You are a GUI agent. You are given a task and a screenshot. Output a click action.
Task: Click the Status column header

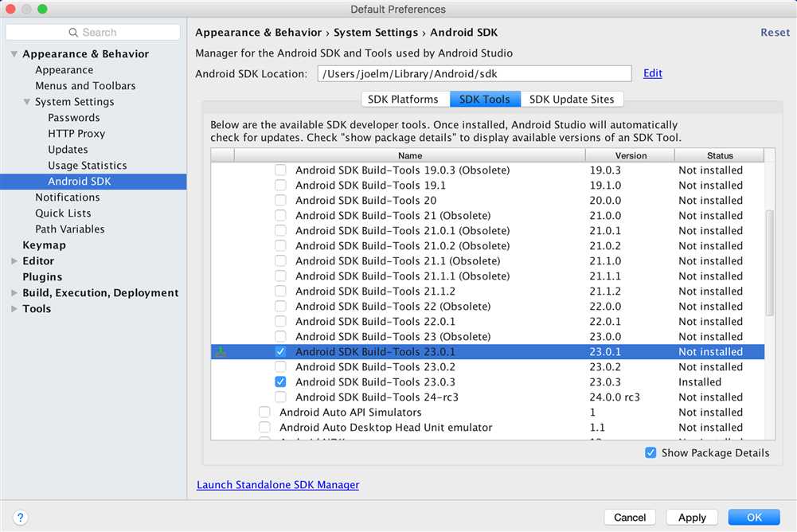720,155
